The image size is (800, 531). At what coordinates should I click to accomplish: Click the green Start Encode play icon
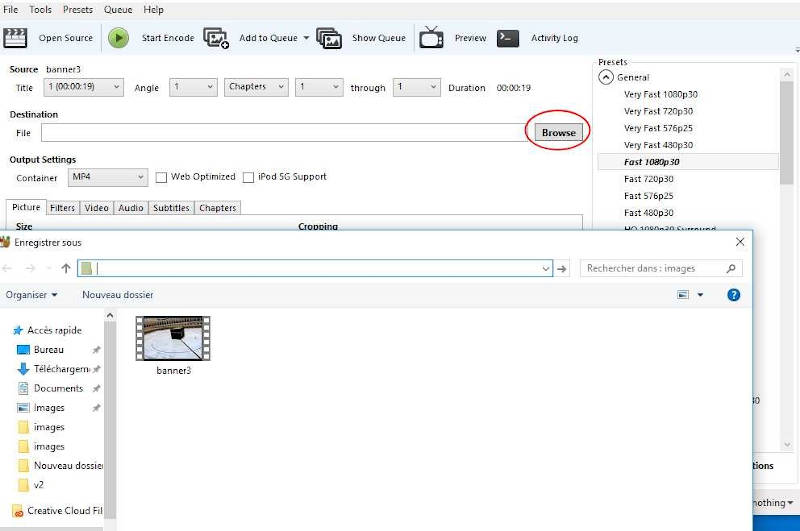click(x=118, y=38)
